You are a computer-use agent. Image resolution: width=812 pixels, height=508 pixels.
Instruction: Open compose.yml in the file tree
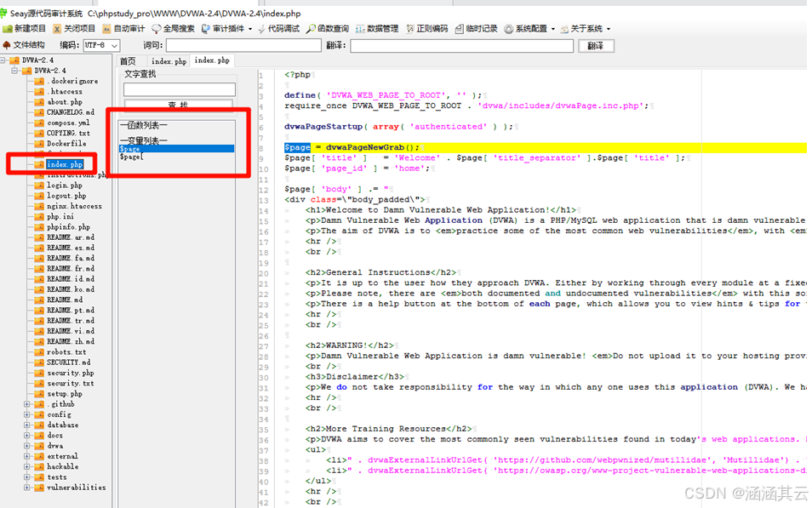click(68, 123)
